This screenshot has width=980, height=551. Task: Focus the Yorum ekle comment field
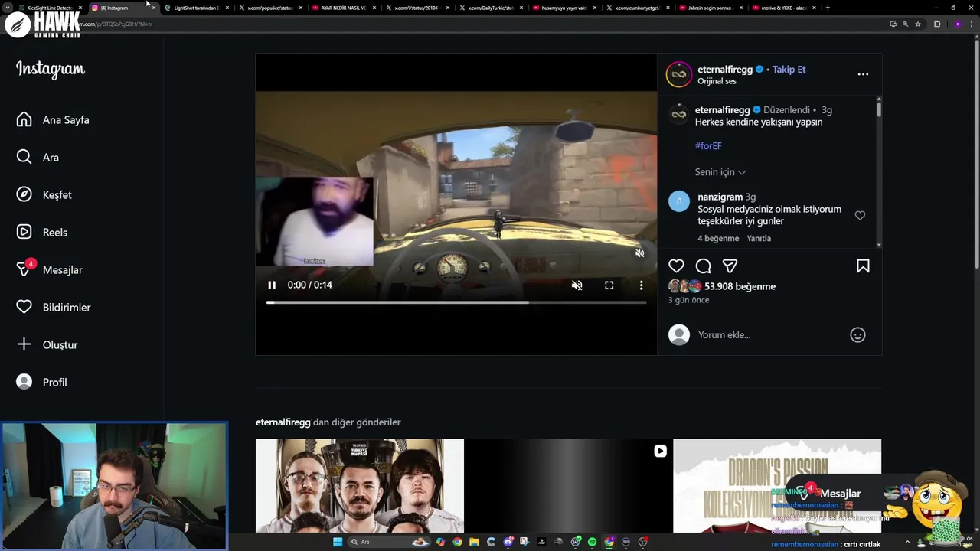point(769,335)
